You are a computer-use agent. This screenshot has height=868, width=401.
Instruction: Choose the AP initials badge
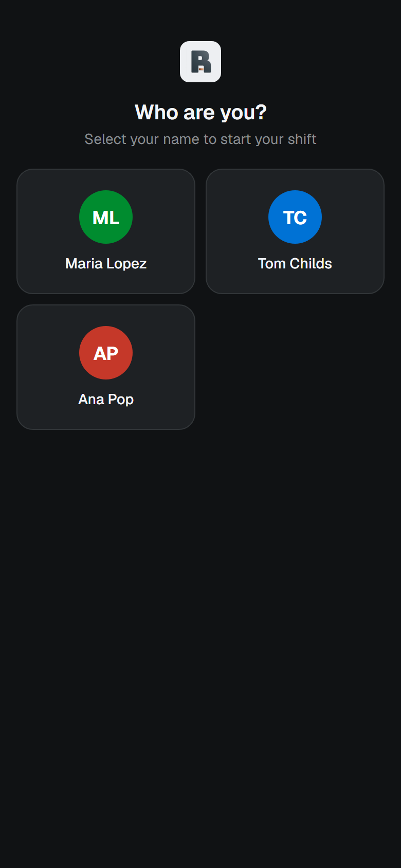(106, 353)
